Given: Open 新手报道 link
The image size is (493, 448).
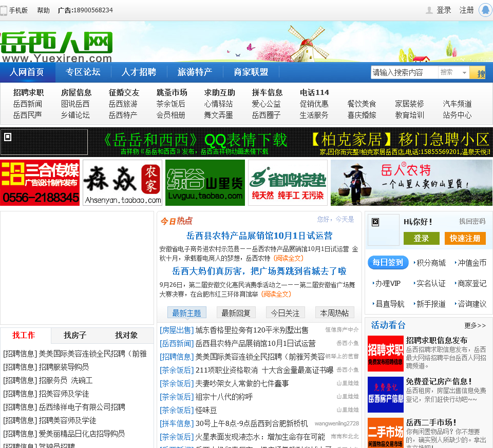Looking at the screenshot, I should (431, 304).
